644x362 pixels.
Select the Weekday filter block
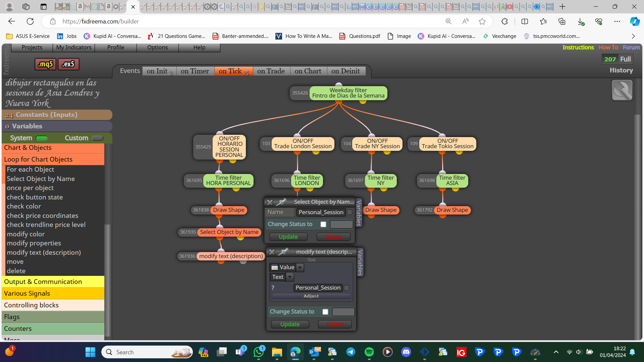pos(348,93)
